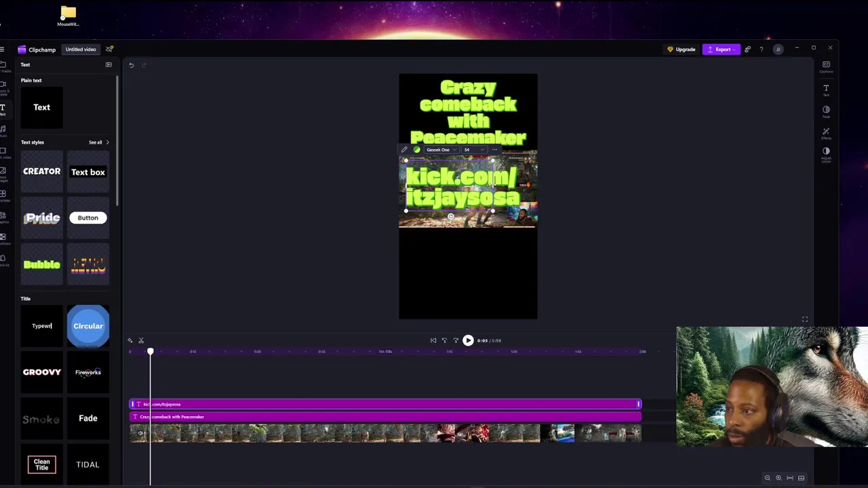Forward five seconds on player
This screenshot has height=488, width=868.
click(455, 340)
